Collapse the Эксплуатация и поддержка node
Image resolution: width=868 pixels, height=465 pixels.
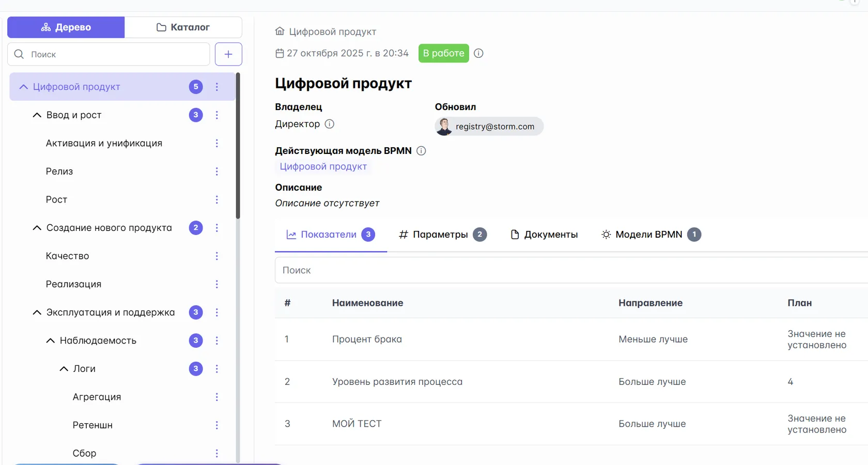tap(36, 312)
